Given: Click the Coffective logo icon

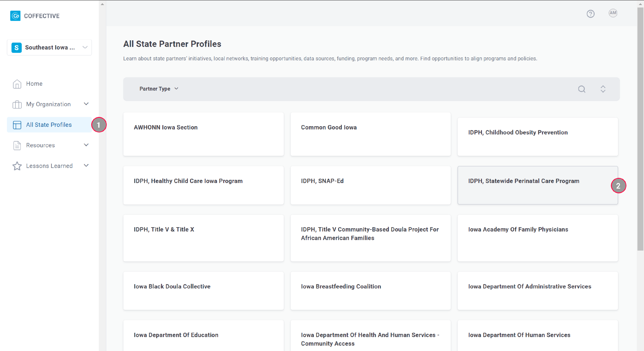Looking at the screenshot, I should coord(15,16).
